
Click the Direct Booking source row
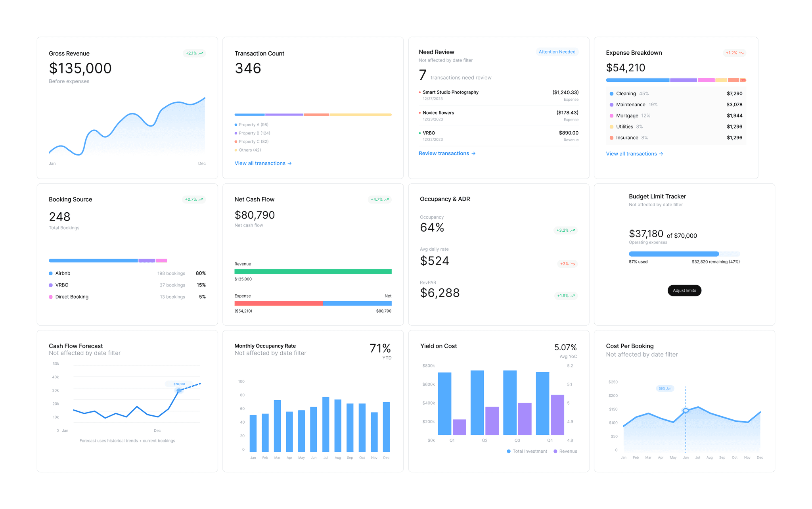tap(127, 297)
